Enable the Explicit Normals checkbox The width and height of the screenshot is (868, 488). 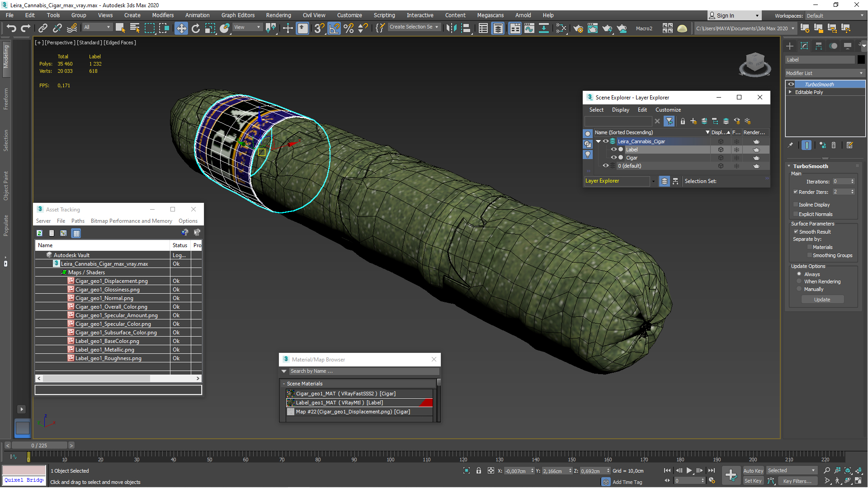(796, 214)
